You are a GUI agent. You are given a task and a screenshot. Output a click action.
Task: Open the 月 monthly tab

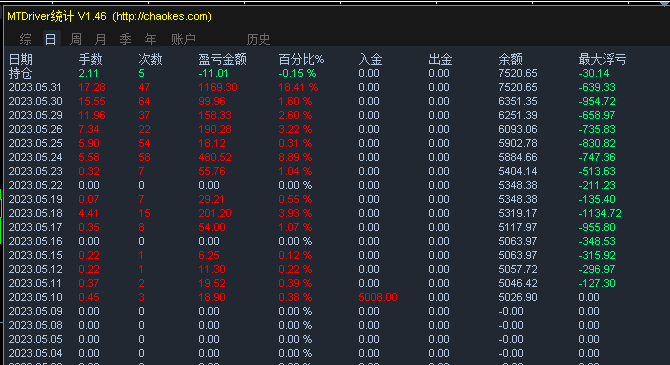(100, 39)
